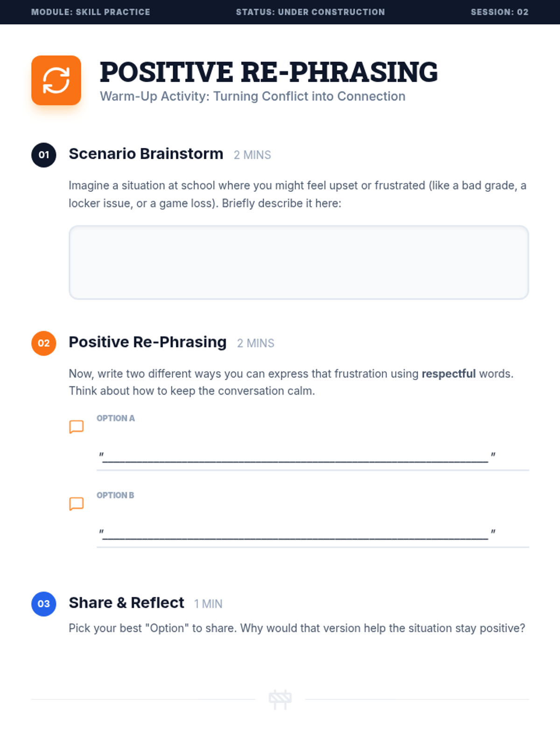Click the bold word respectful
Image resolution: width=560 pixels, height=747 pixels.
click(448, 373)
